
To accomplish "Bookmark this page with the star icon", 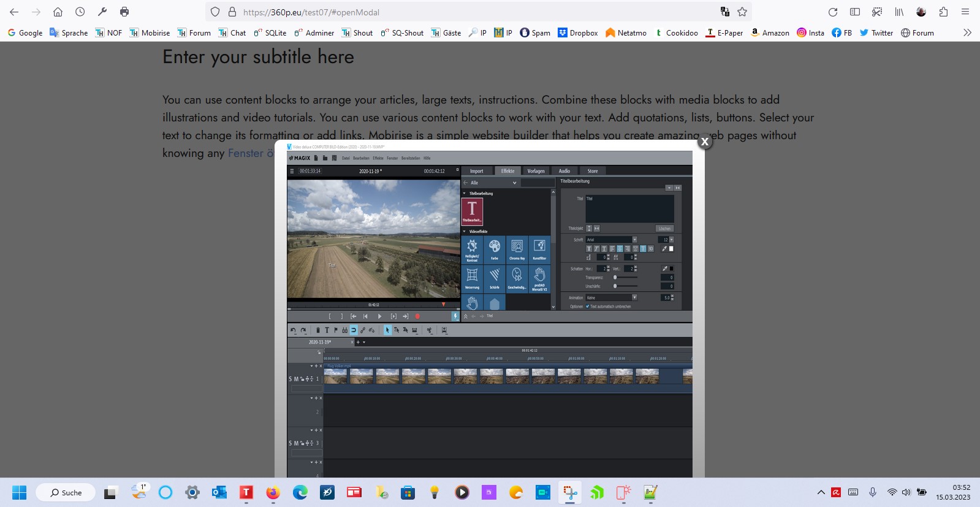I will [x=742, y=12].
